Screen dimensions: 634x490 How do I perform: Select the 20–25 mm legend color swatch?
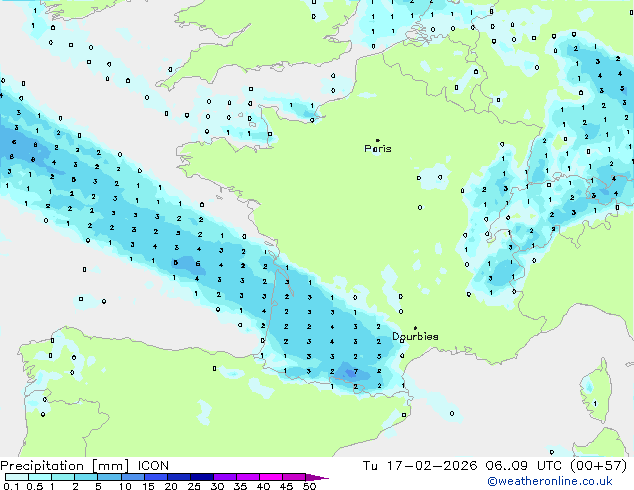[178, 477]
